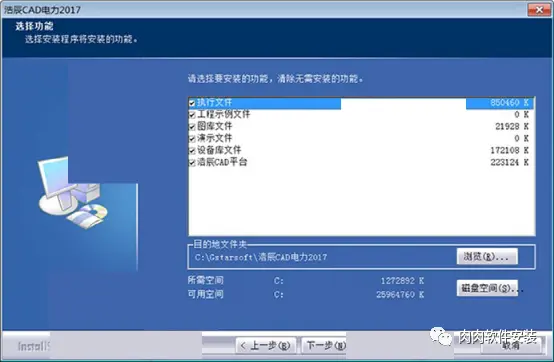Viewport: 554px width, 362px height.
Task: Select the 图库文件 feature label
Action: 214,126
